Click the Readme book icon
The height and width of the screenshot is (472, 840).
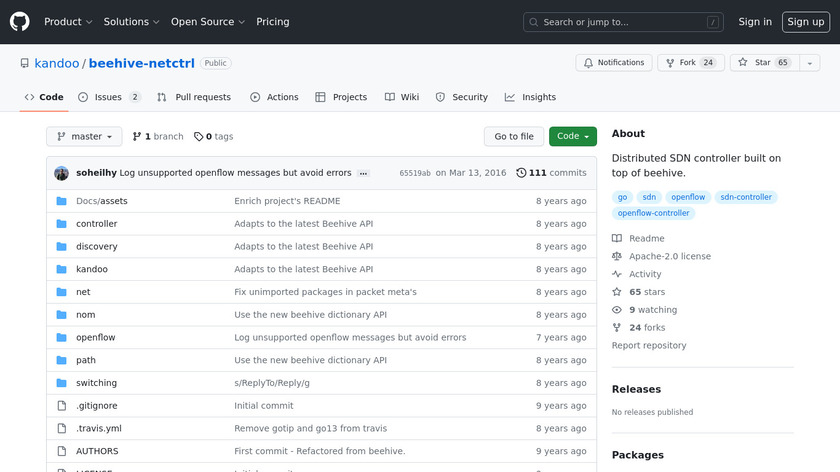click(x=617, y=239)
